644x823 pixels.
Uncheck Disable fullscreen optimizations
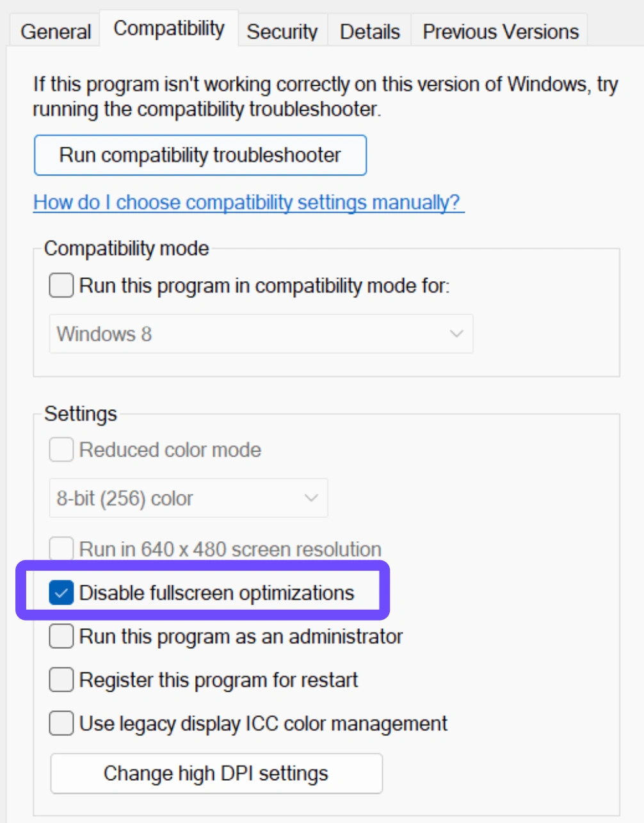61,593
